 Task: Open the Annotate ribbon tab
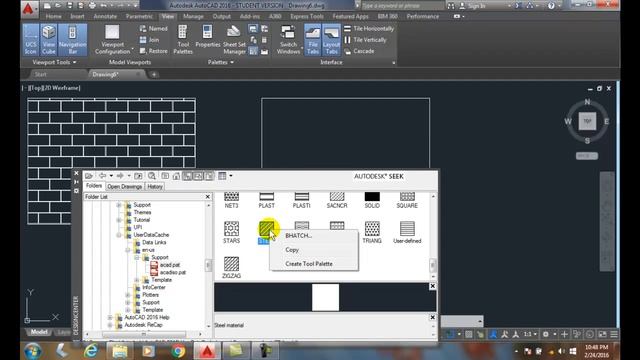click(x=105, y=16)
